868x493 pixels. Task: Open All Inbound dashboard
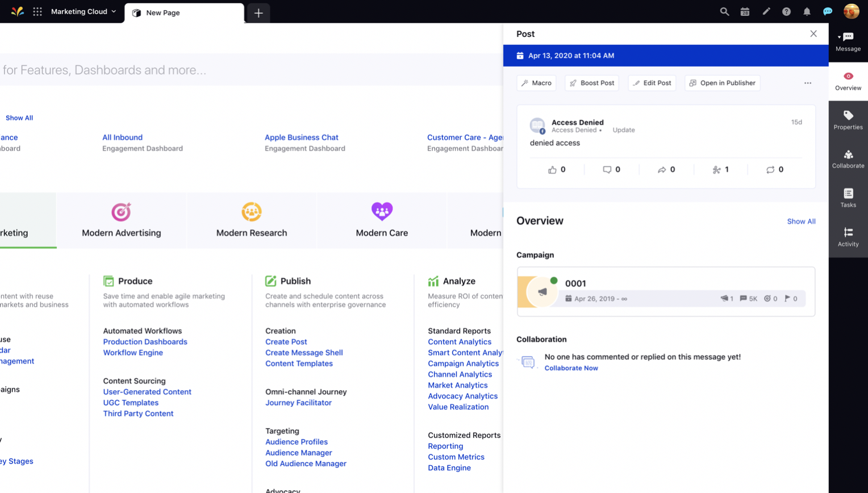[x=122, y=137]
